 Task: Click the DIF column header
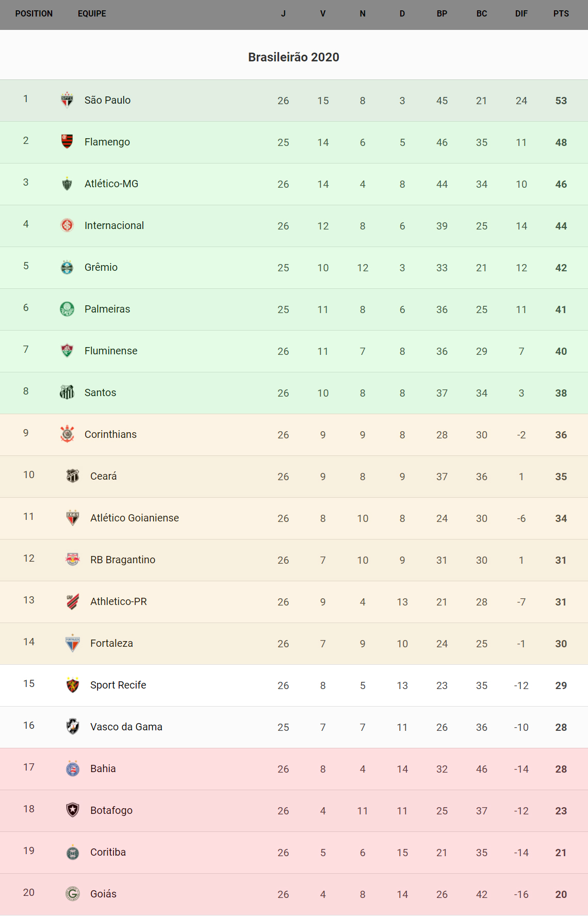[521, 14]
